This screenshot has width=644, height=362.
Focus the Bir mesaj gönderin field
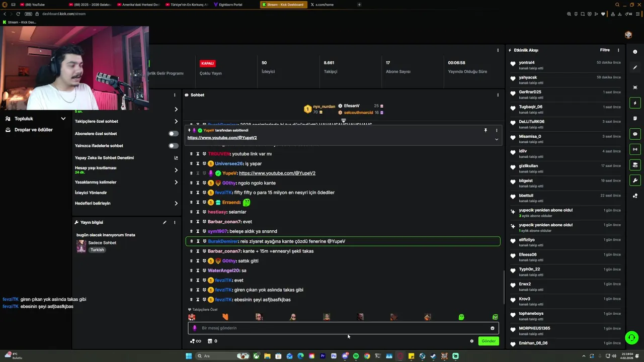[x=344, y=328]
